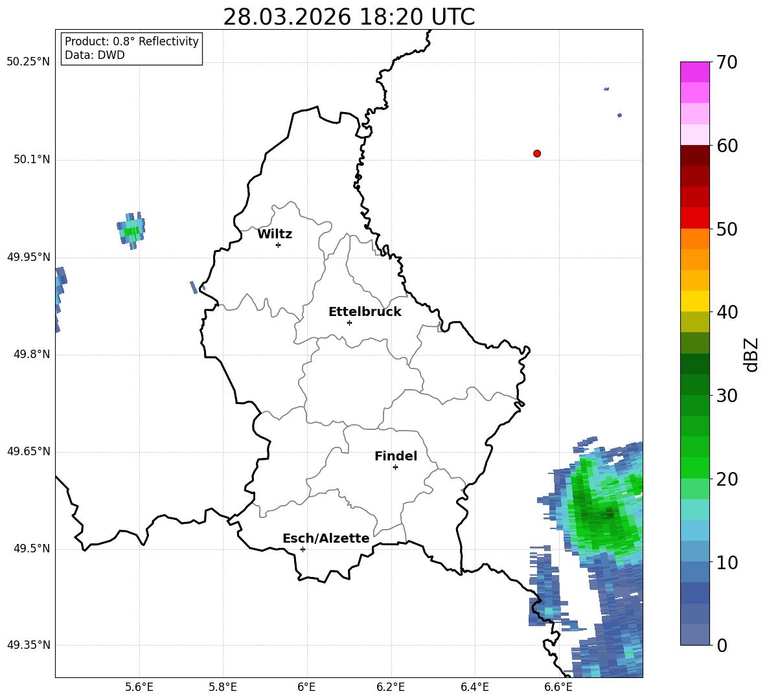Image resolution: width=767 pixels, height=700 pixels.
Task: Click the Product: 0.8° Reflectivity text
Action: pyautogui.click(x=132, y=41)
